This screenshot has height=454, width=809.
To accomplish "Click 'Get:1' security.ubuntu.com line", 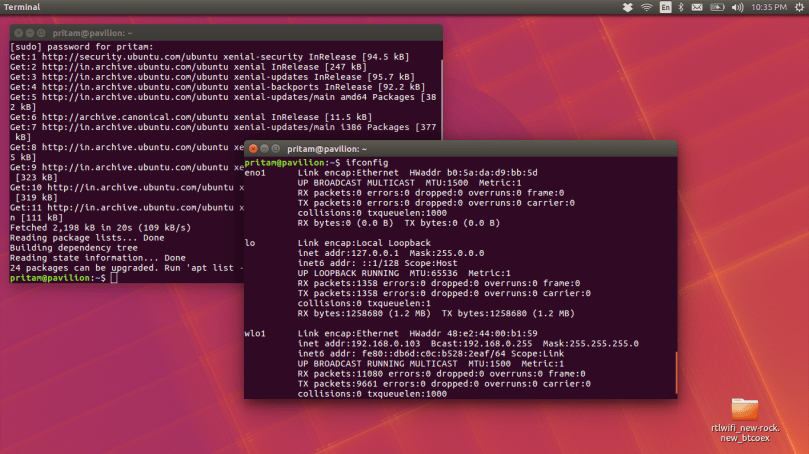I will pyautogui.click(x=209, y=57).
